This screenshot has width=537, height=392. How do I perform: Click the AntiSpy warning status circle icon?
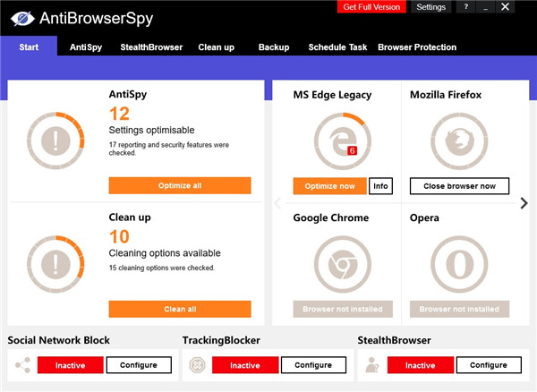(55, 141)
